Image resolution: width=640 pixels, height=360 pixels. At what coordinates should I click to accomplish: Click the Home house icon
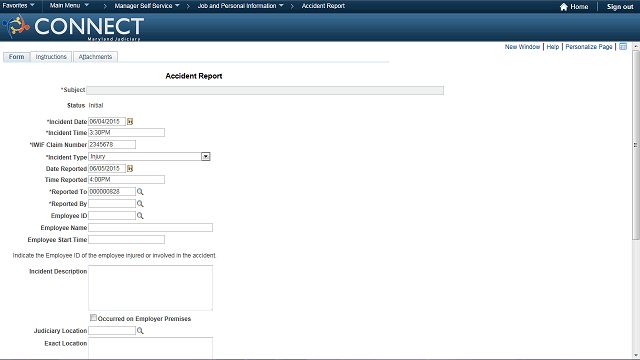tap(564, 7)
